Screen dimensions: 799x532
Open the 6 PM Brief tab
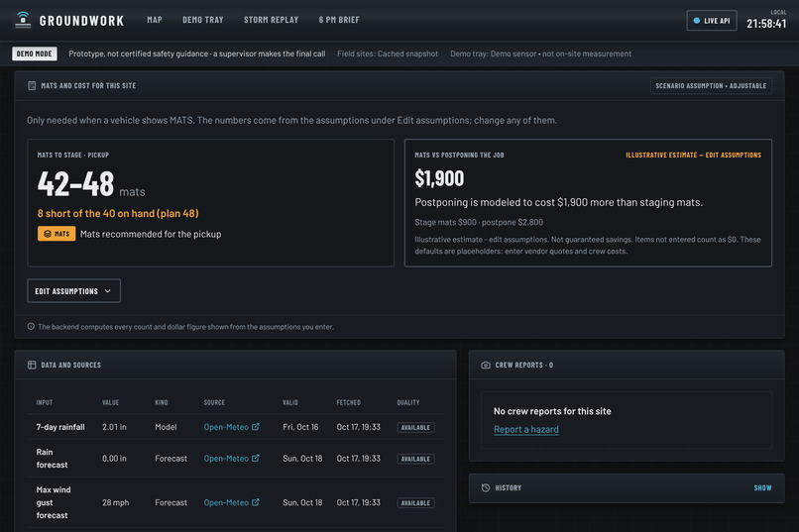point(339,20)
